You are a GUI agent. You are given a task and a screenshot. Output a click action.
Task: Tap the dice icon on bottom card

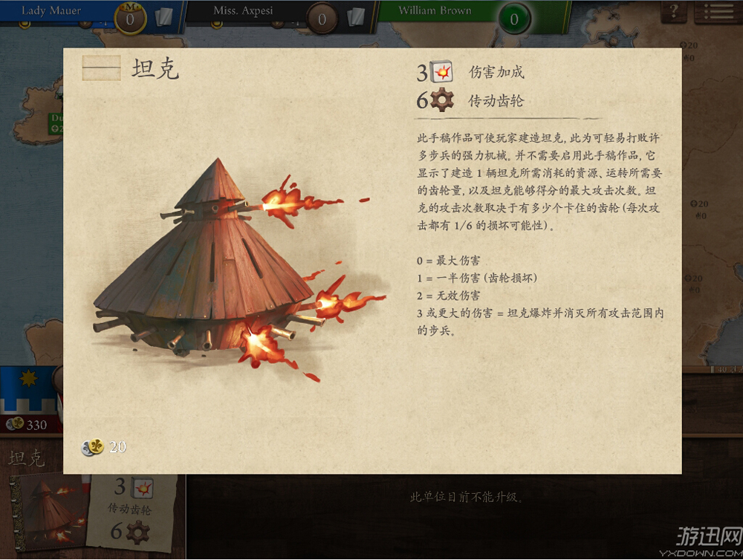[x=142, y=488]
